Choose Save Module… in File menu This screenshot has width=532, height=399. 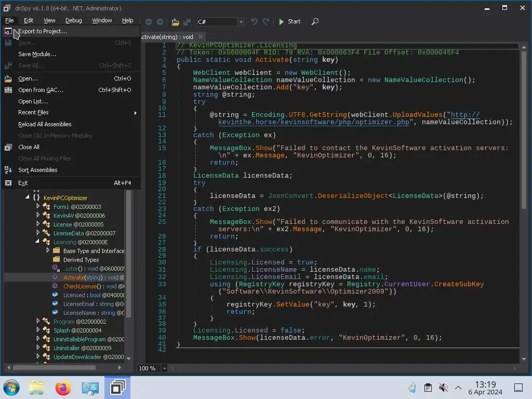tap(71, 54)
